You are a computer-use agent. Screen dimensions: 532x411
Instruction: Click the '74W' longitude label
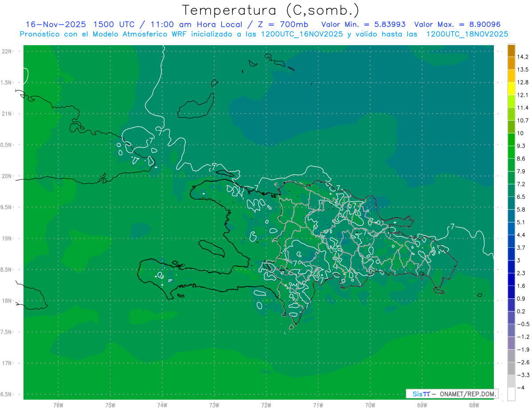click(162, 405)
